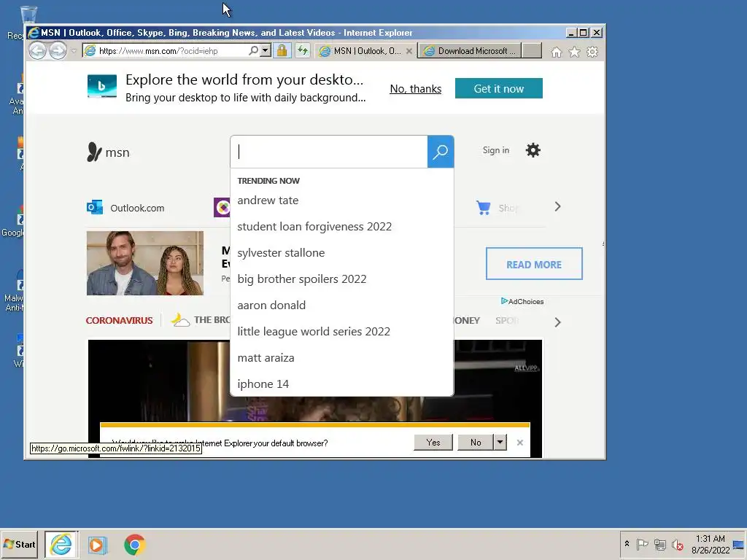This screenshot has width=747, height=560.
Task: Select suggestion aaron donald
Action: click(x=271, y=306)
